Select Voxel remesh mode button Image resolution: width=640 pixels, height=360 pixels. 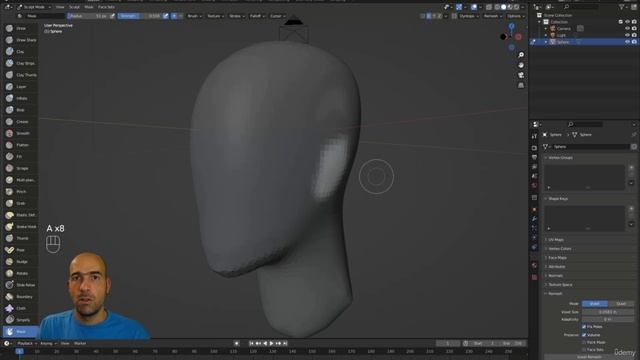coord(595,304)
